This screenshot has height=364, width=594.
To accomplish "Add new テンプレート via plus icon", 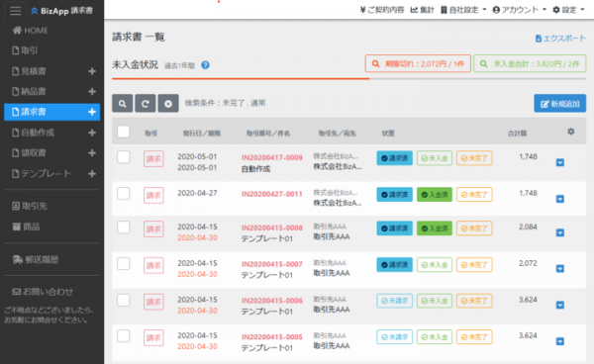I will click(x=92, y=174).
